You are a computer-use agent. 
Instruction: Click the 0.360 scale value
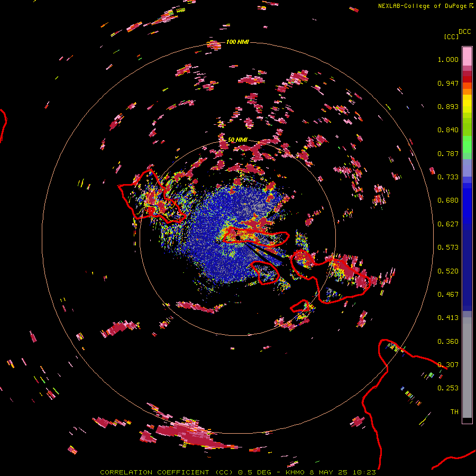[448, 342]
